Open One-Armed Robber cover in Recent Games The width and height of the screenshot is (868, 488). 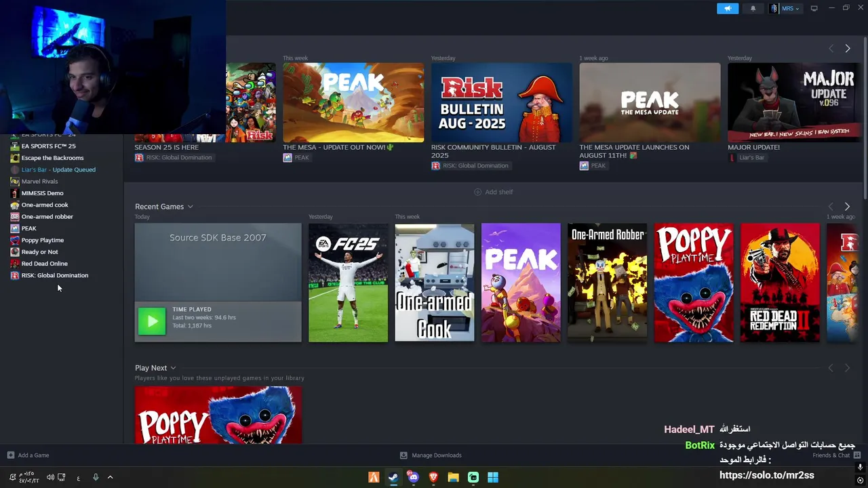point(607,283)
